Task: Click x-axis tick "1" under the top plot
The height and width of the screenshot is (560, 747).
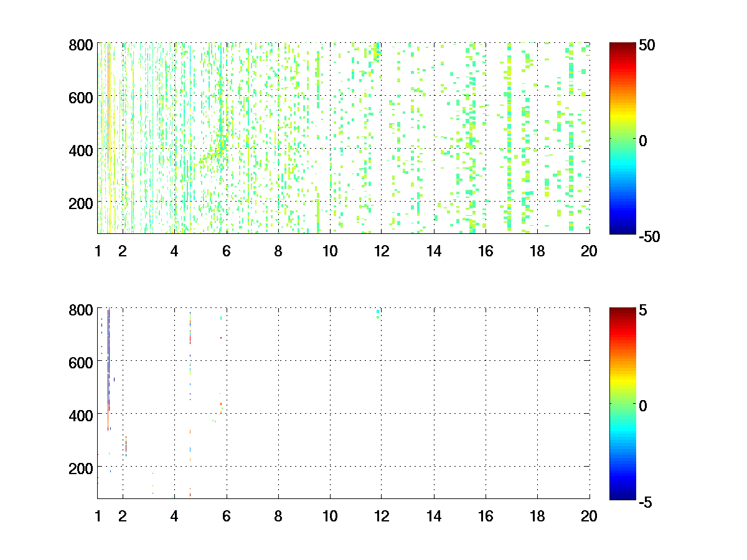Action: [98, 251]
